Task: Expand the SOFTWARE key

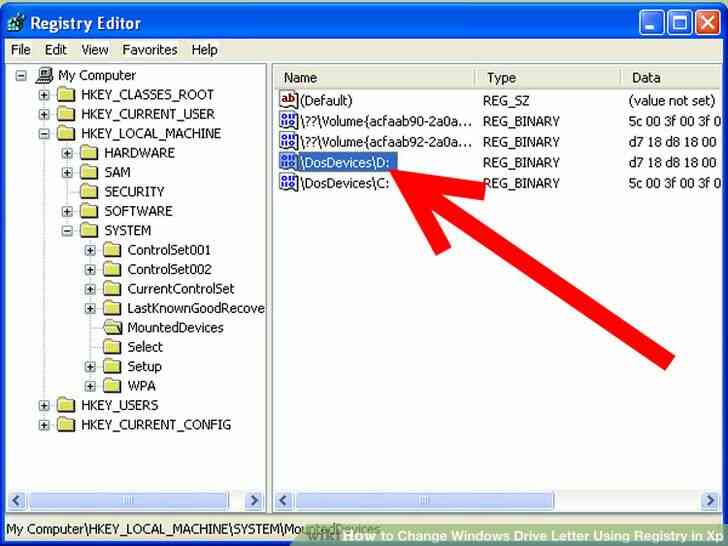Action: click(67, 211)
